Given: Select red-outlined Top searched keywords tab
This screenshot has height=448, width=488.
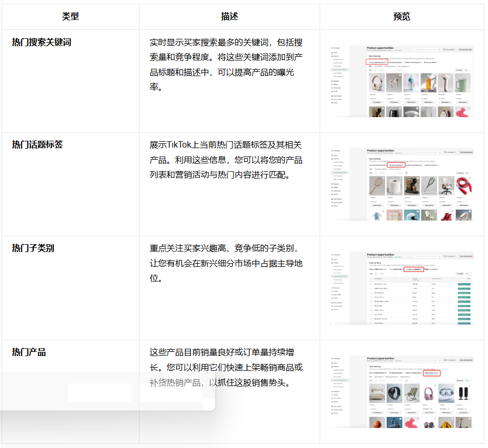Looking at the screenshot, I should [x=377, y=62].
